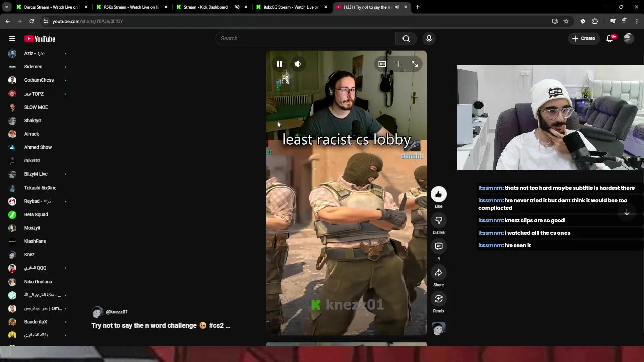Click the search magnifier button
Screen dimensions: 644x362
pos(406,38)
